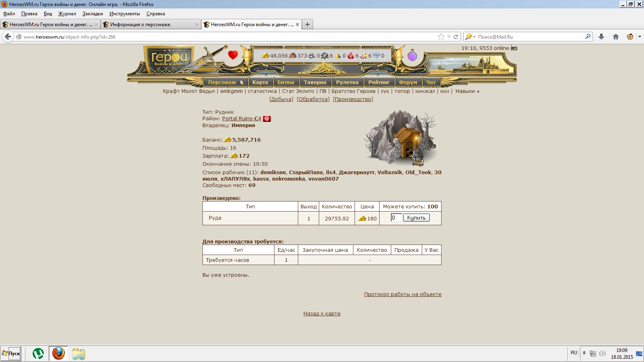Open the Форум menu item
Screen dimensions: 644x362
coord(408,82)
